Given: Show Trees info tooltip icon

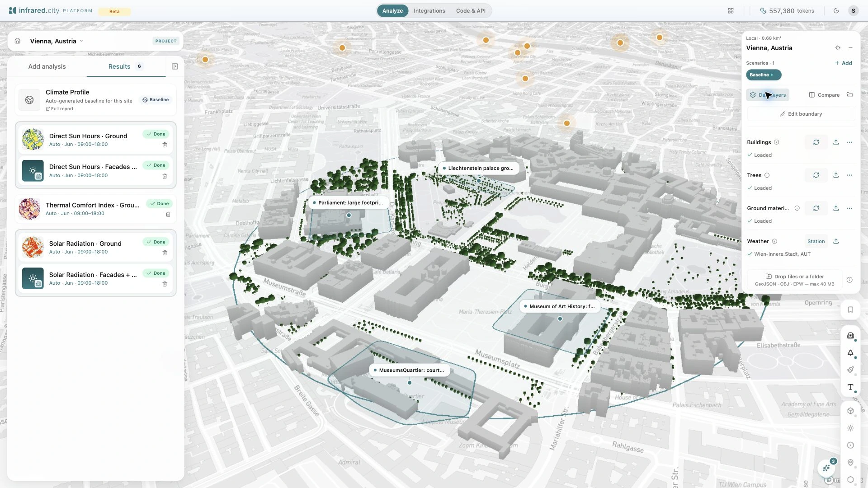Looking at the screenshot, I should click(767, 175).
